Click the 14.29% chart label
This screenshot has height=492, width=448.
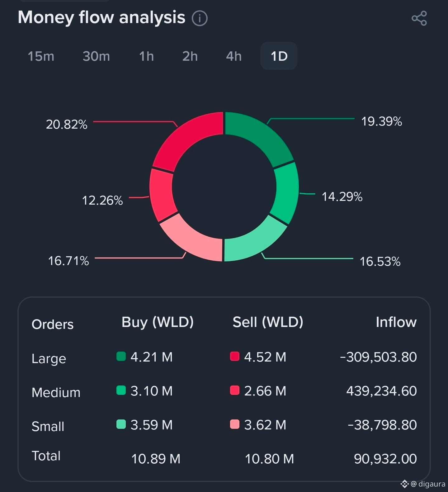[x=342, y=197]
